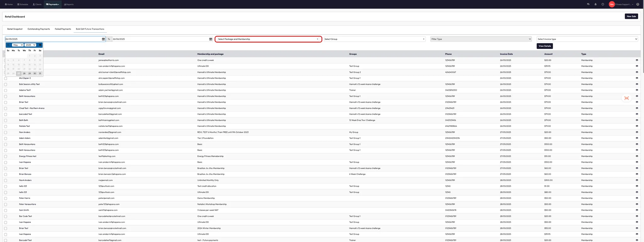Viewport: 644px width, 242px height.
Task: Open calendar icon for end date
Action: click(210, 39)
